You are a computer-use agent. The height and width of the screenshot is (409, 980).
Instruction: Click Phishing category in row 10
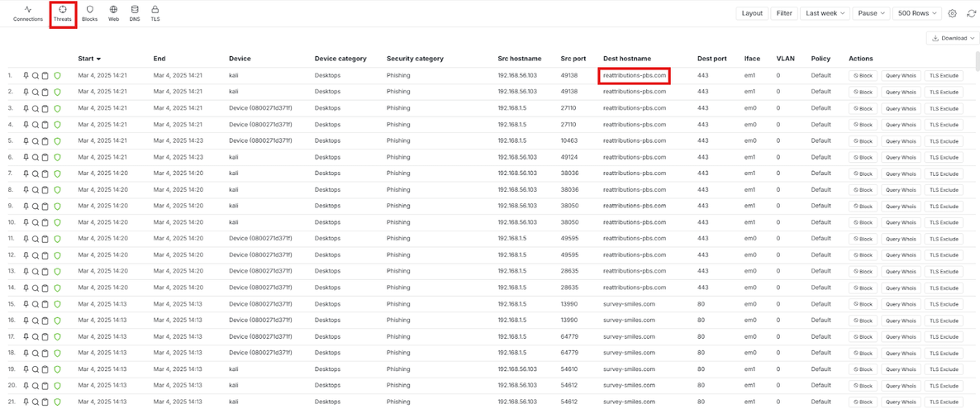coord(398,222)
